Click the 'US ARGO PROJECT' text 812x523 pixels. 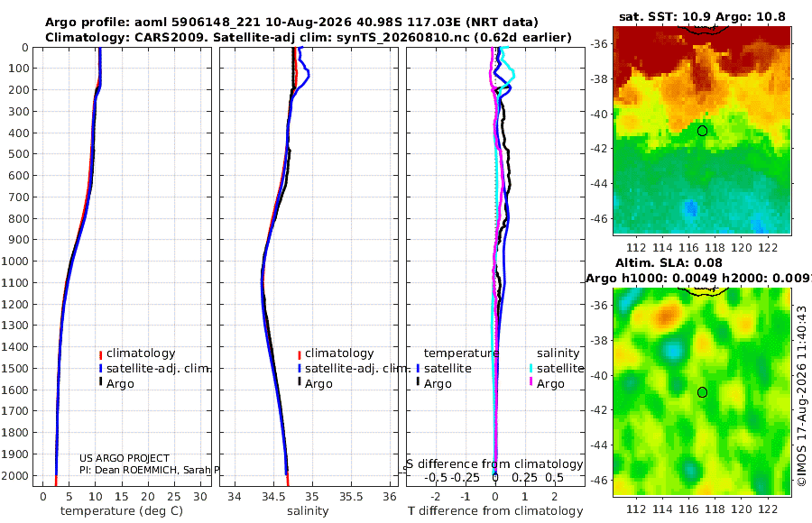125,458
